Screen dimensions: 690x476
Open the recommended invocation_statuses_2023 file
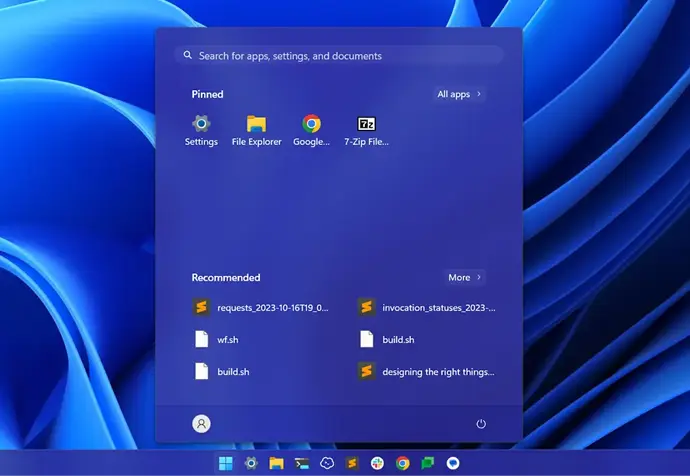tap(427, 308)
